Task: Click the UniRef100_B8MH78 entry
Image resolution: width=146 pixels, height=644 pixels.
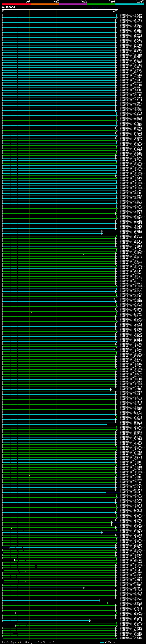Action: 131,316
